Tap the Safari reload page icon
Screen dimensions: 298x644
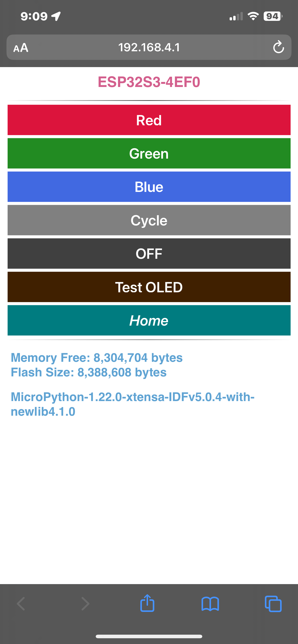pyautogui.click(x=279, y=47)
